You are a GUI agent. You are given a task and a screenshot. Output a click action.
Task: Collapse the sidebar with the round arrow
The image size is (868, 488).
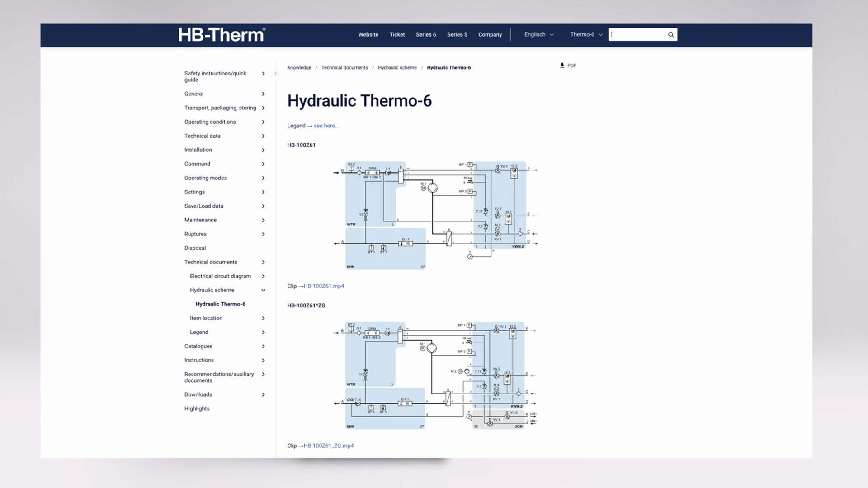(x=276, y=73)
